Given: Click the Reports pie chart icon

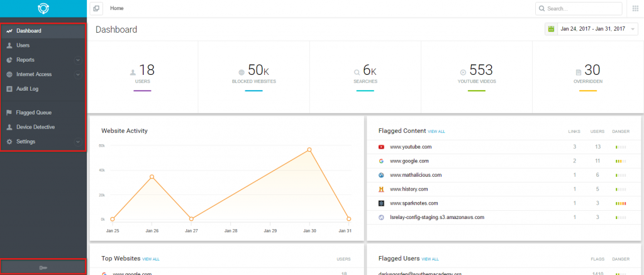Looking at the screenshot, I should point(9,60).
